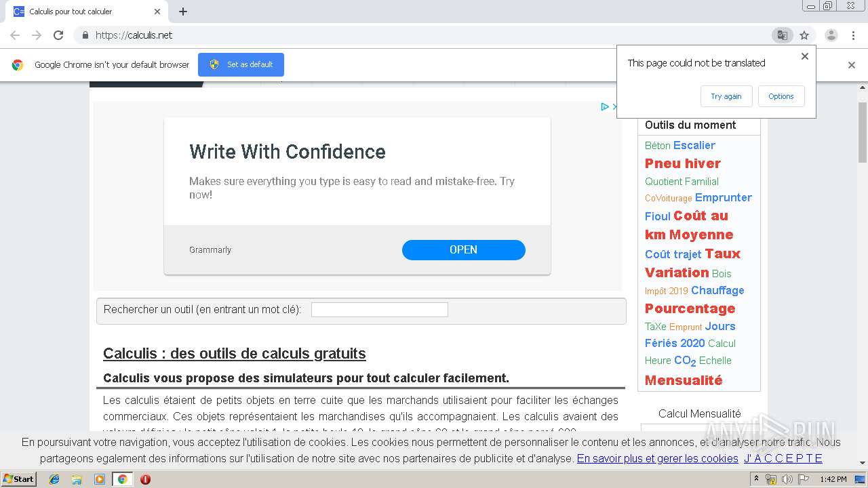Click the Chrome taskbar icon
This screenshot has width=868, height=488.
pyautogui.click(x=122, y=479)
